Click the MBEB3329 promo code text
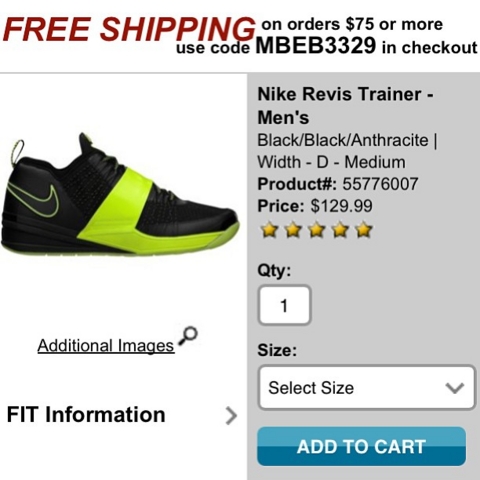Viewport: 480px width, 480px height. coord(316,46)
